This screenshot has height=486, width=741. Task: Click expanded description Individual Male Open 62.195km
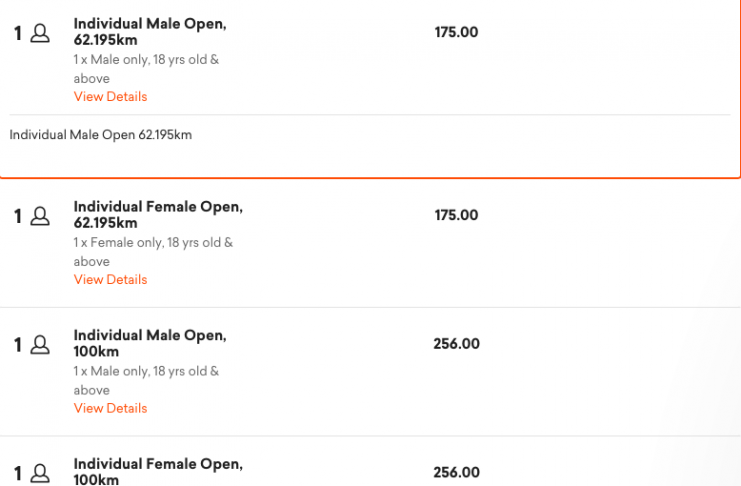[101, 135]
